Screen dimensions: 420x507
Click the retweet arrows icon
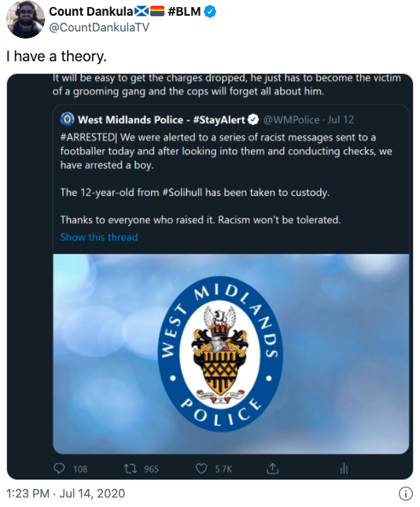pos(131,468)
